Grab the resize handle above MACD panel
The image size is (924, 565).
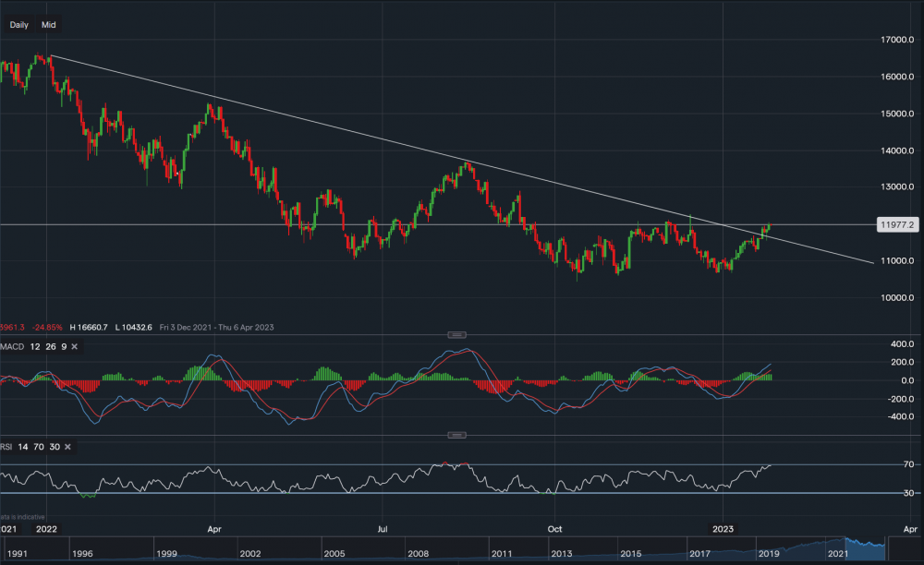coord(454,333)
